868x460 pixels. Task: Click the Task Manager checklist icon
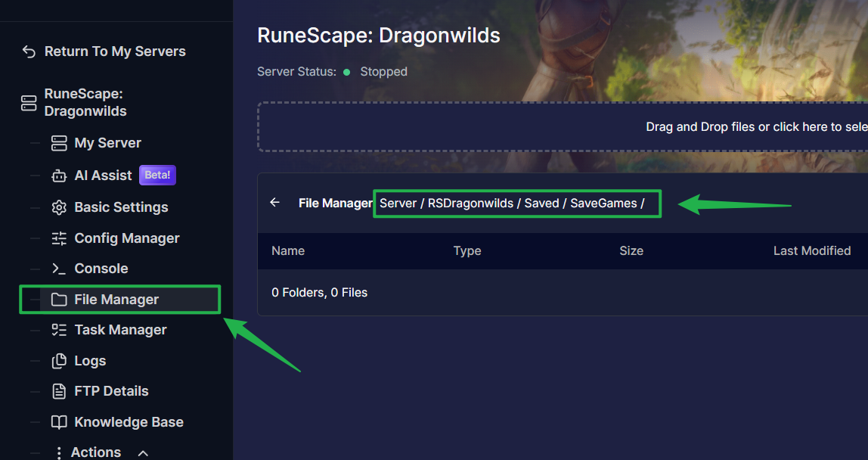pyautogui.click(x=59, y=330)
